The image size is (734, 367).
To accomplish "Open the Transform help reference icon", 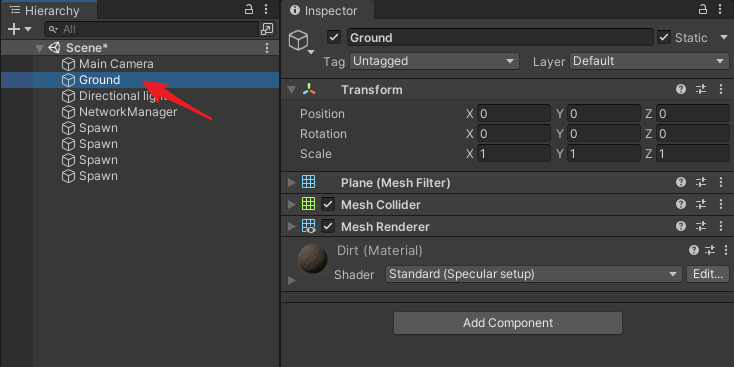I will click(x=681, y=89).
